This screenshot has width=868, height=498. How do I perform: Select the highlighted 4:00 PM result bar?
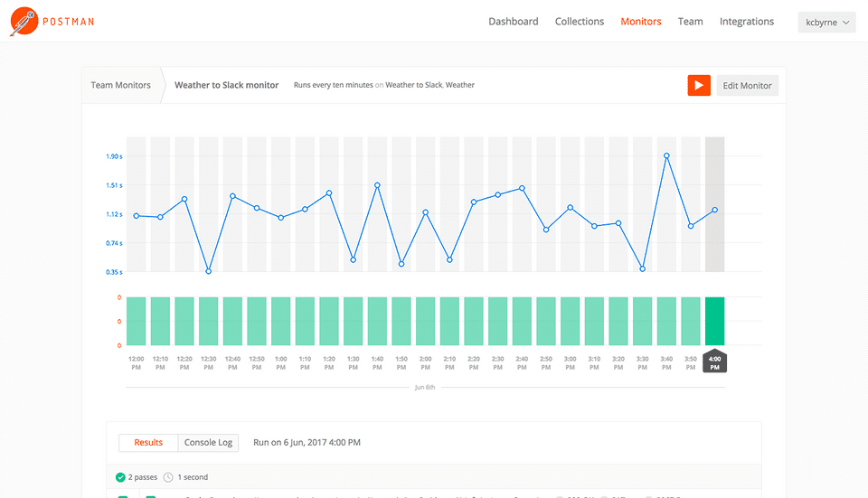click(x=714, y=321)
